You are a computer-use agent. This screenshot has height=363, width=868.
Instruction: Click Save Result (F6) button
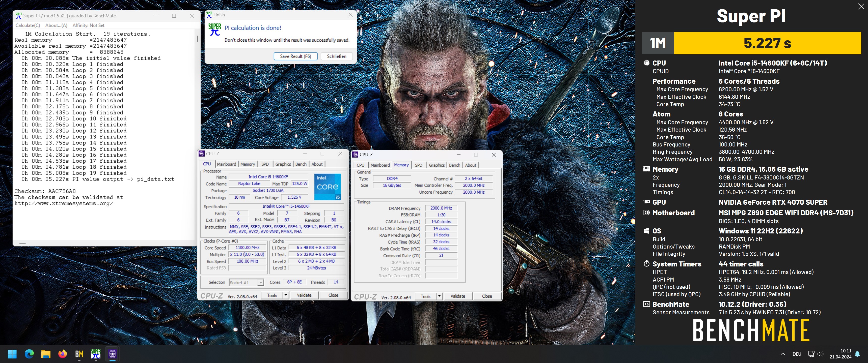295,56
